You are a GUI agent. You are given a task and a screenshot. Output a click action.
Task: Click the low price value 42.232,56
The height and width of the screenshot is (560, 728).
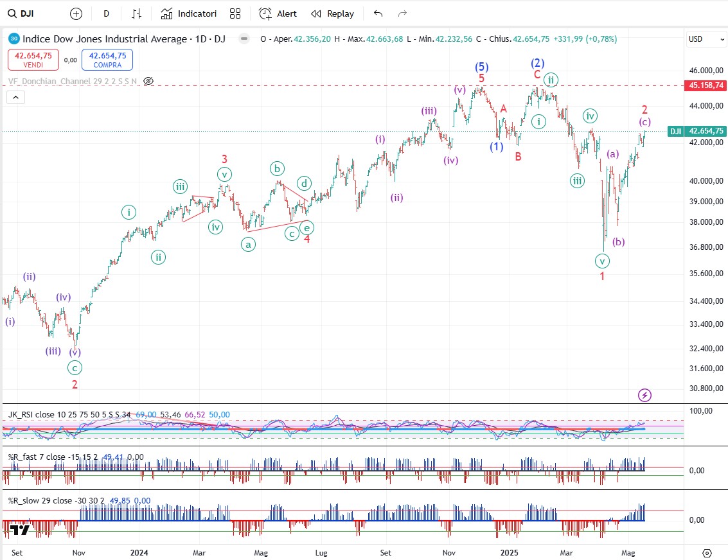[x=454, y=39]
